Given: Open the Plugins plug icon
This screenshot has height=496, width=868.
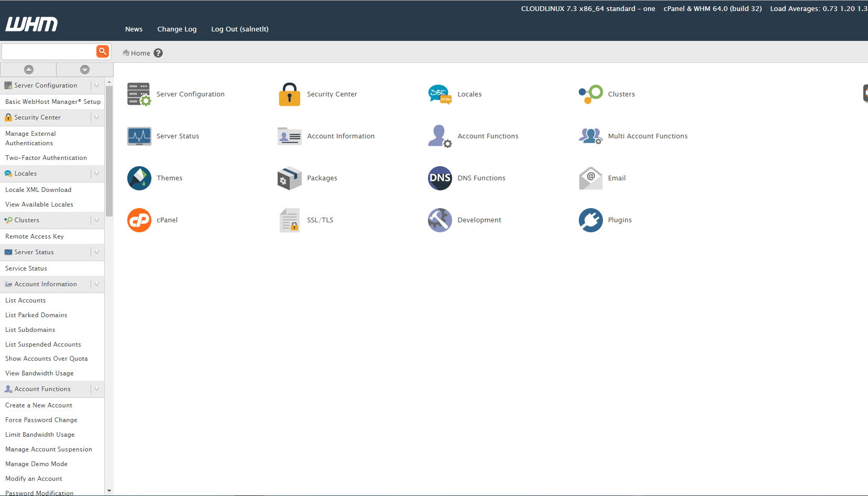Looking at the screenshot, I should click(x=590, y=220).
